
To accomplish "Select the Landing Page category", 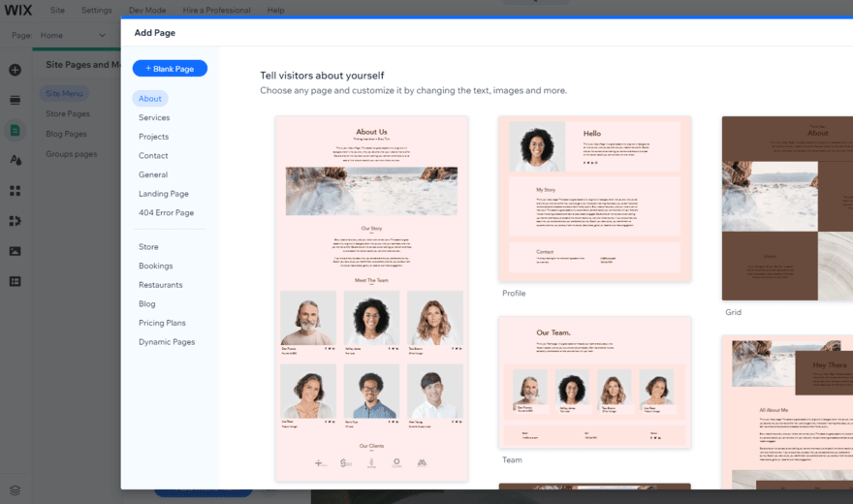I will (x=163, y=194).
